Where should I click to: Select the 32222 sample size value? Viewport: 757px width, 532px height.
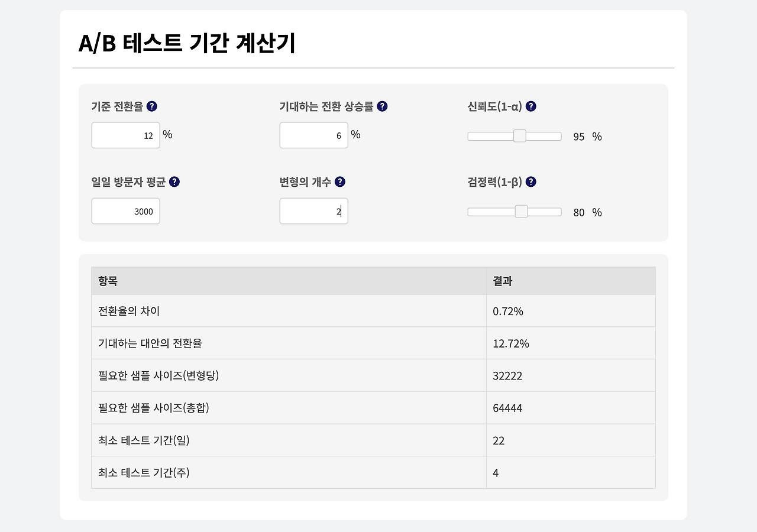[507, 375]
